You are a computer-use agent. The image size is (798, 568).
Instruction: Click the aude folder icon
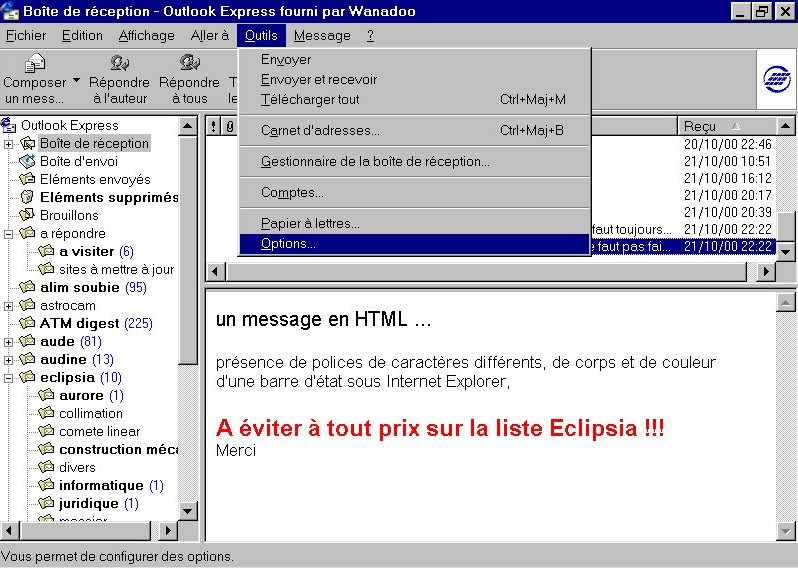click(27, 341)
